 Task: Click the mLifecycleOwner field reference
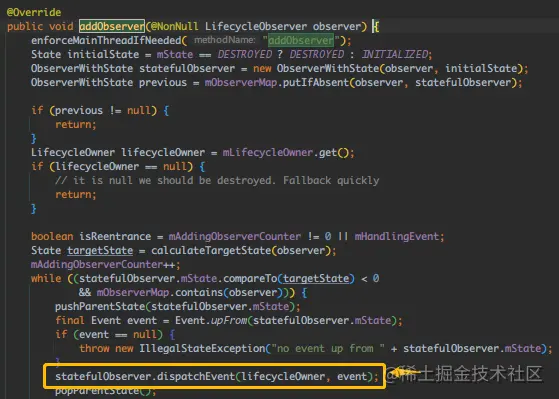tap(268, 153)
